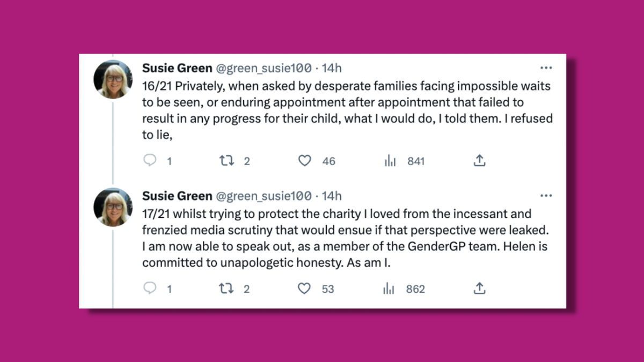
Task: Click the like count 46 on first tweet
Action: coord(328,161)
